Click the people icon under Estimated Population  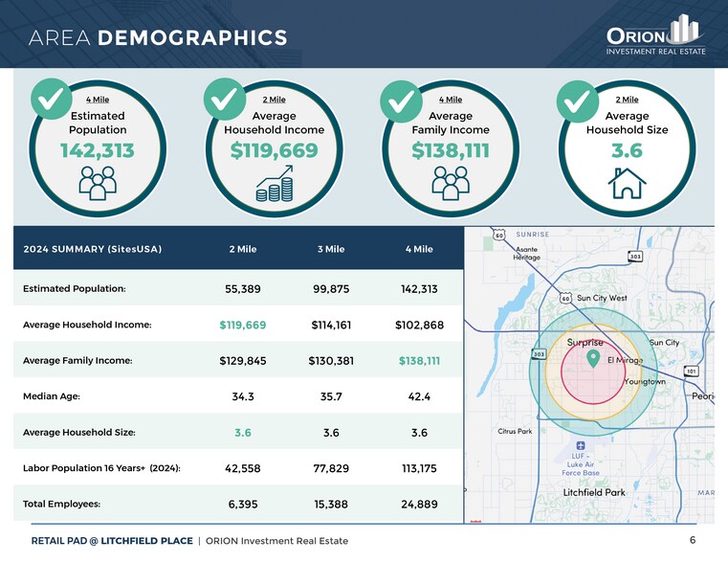click(x=98, y=182)
